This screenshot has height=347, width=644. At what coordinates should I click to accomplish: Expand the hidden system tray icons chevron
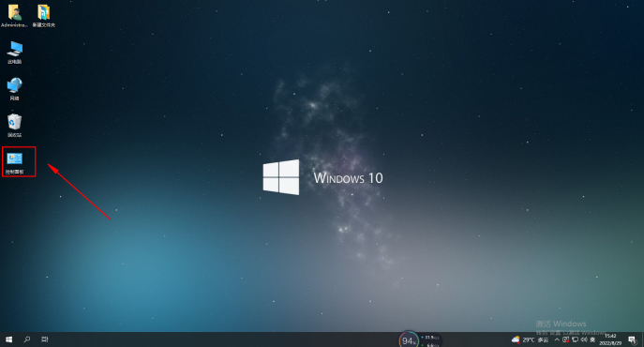[x=557, y=339]
